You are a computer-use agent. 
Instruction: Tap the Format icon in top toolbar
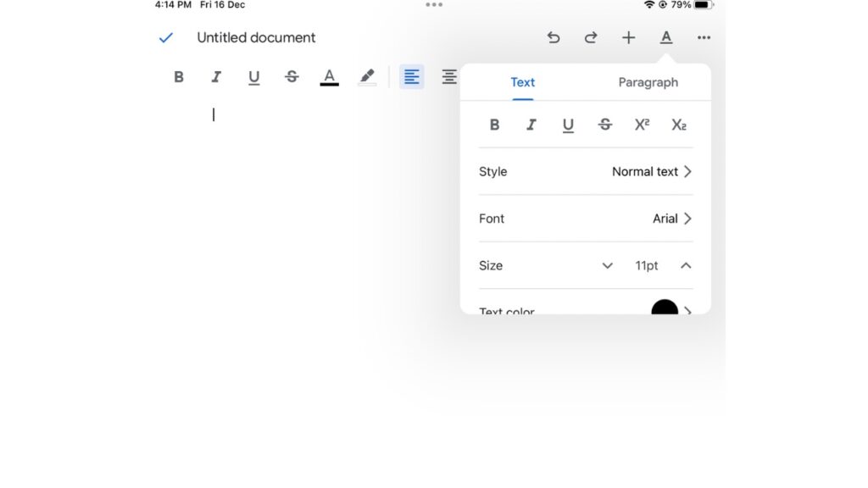coord(665,37)
